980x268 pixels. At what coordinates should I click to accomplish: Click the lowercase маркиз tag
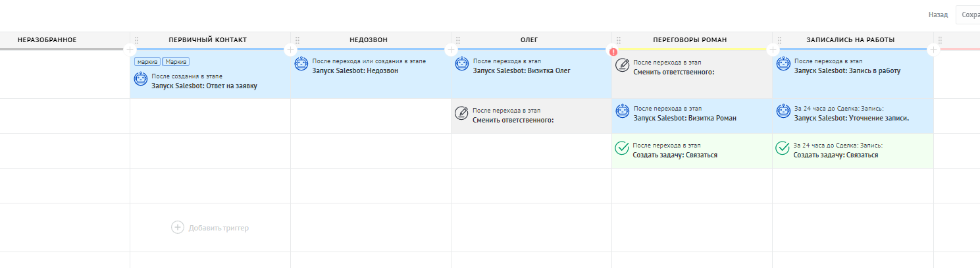click(147, 61)
